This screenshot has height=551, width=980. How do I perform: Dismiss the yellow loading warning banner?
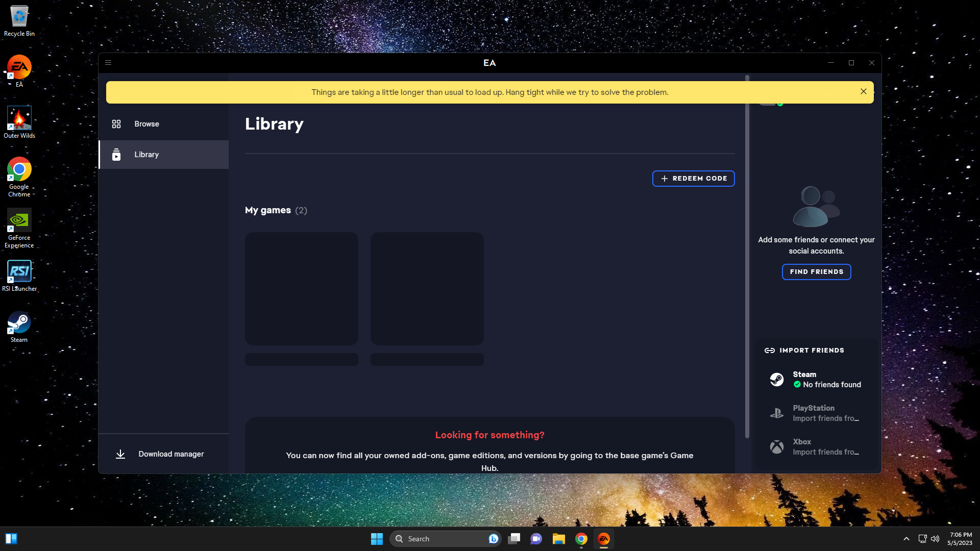pyautogui.click(x=863, y=92)
